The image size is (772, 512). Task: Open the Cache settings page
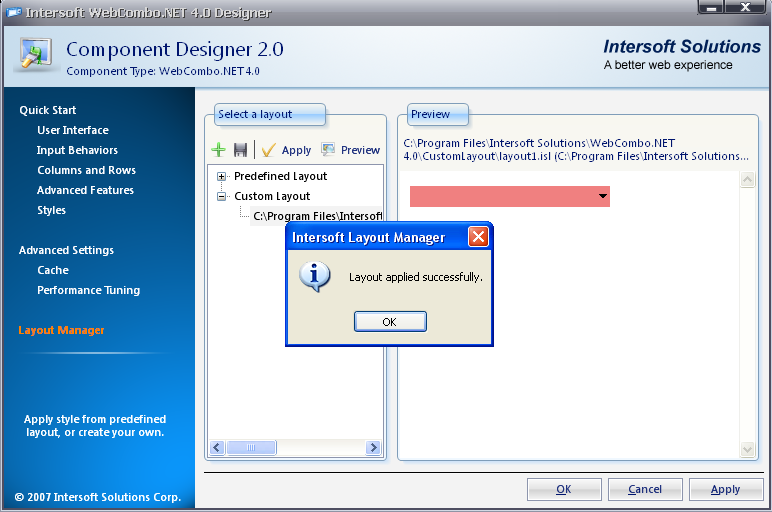[53, 270]
